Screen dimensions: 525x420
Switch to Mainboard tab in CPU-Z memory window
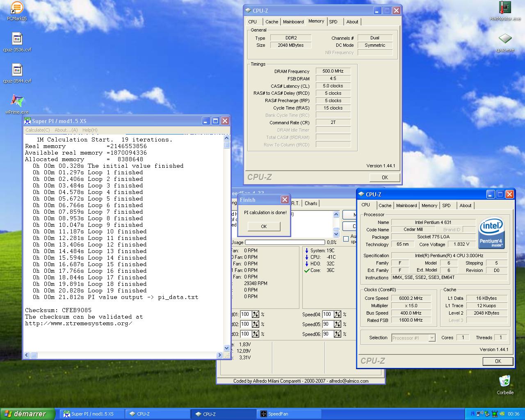(x=293, y=22)
